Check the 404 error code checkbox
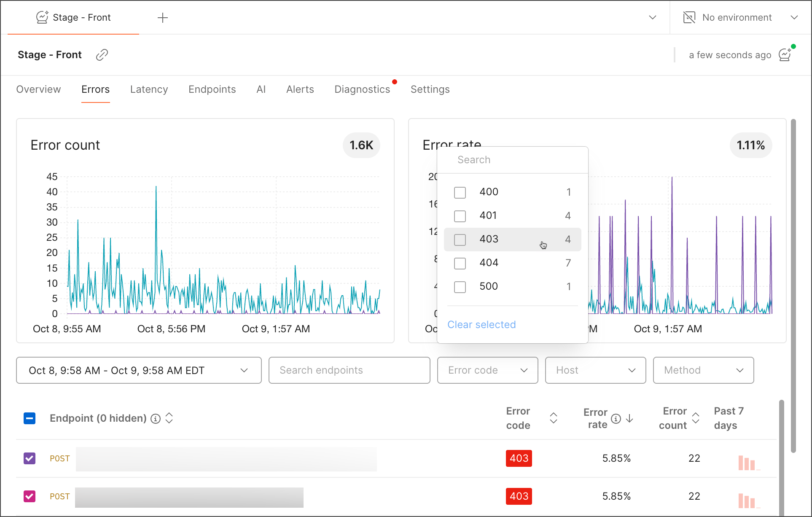The image size is (812, 517). coord(460,263)
